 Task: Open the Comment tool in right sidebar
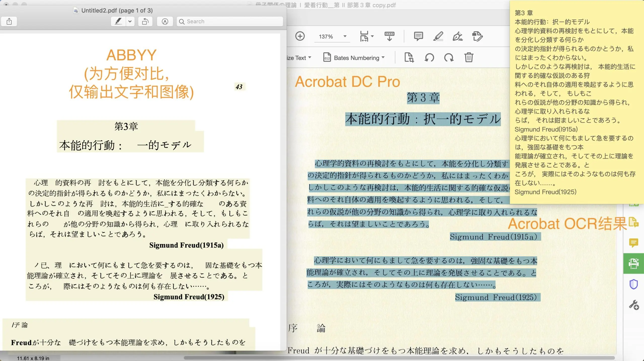pyautogui.click(x=633, y=243)
